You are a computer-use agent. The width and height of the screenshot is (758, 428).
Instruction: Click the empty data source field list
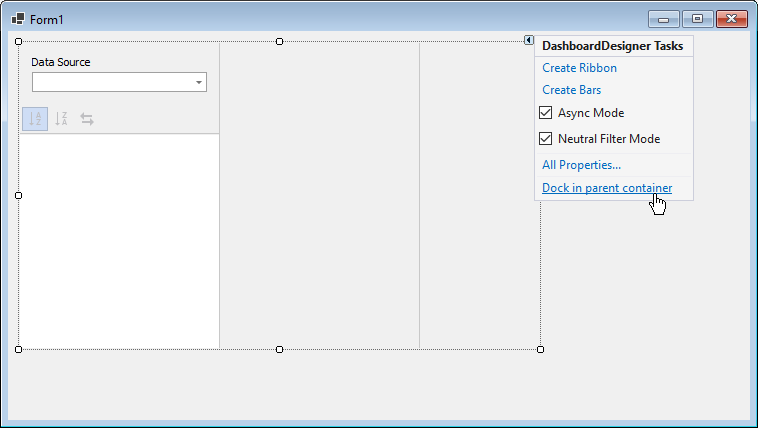(119, 241)
